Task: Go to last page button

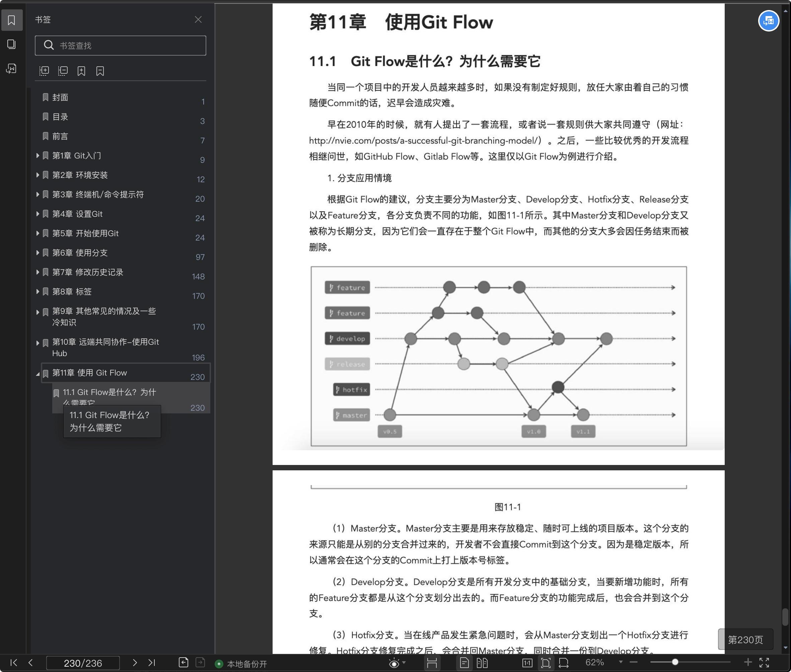Action: [x=152, y=663]
